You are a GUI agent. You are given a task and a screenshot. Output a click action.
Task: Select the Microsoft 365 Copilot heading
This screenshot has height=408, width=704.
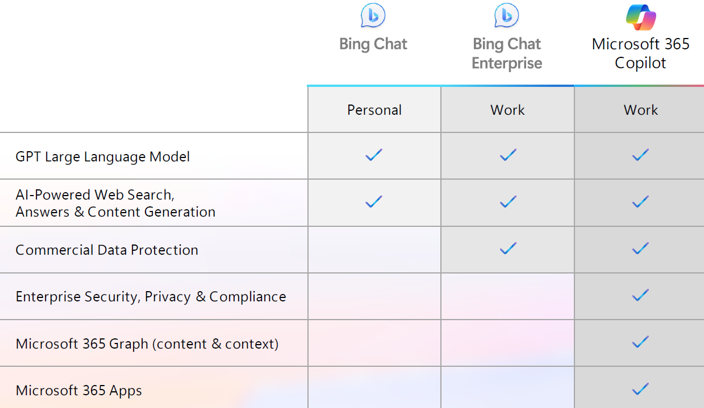(x=641, y=53)
